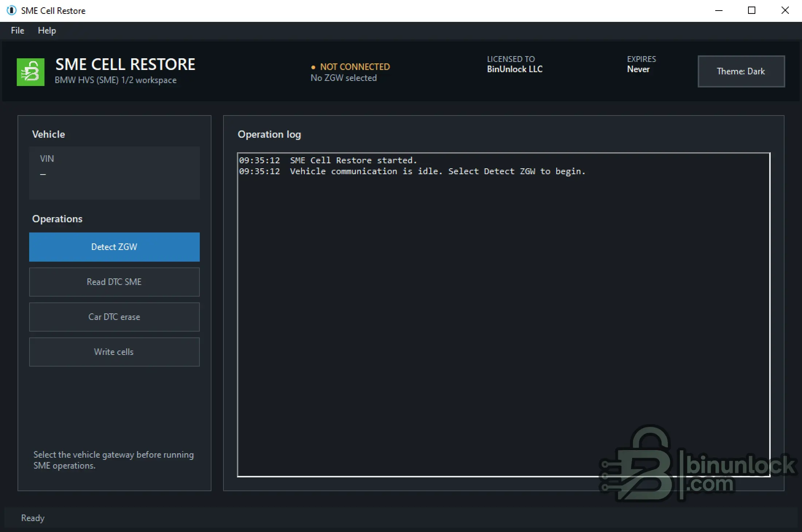Click the log line 'Vehicle communication is idle'
This screenshot has height=532, width=802.
tap(412, 171)
